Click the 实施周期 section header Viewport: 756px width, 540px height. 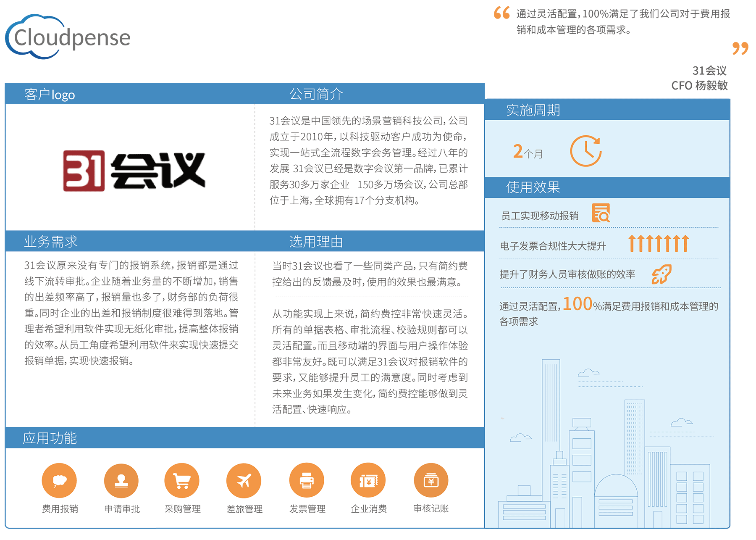click(533, 110)
